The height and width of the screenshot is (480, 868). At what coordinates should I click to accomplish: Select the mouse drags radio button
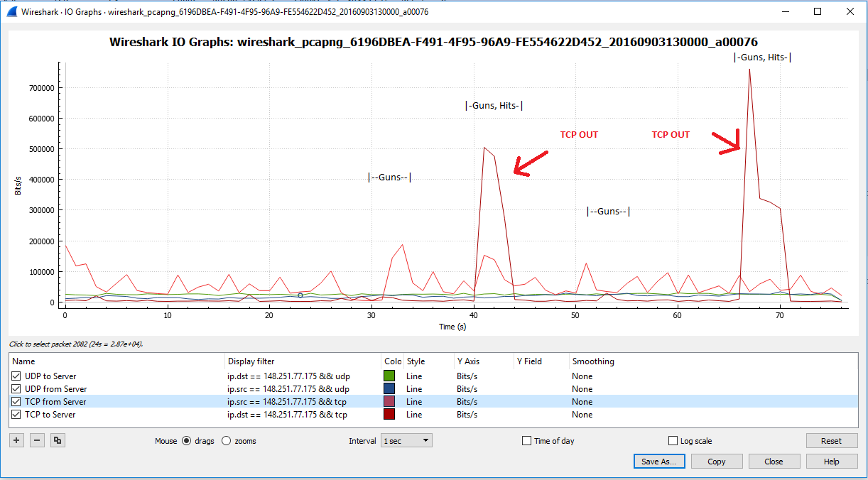click(187, 441)
